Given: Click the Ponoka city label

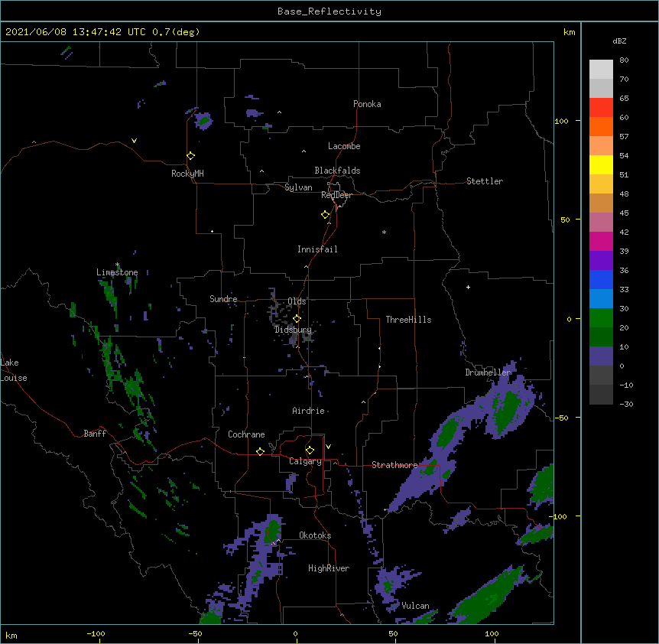Looking at the screenshot, I should click(x=367, y=104).
